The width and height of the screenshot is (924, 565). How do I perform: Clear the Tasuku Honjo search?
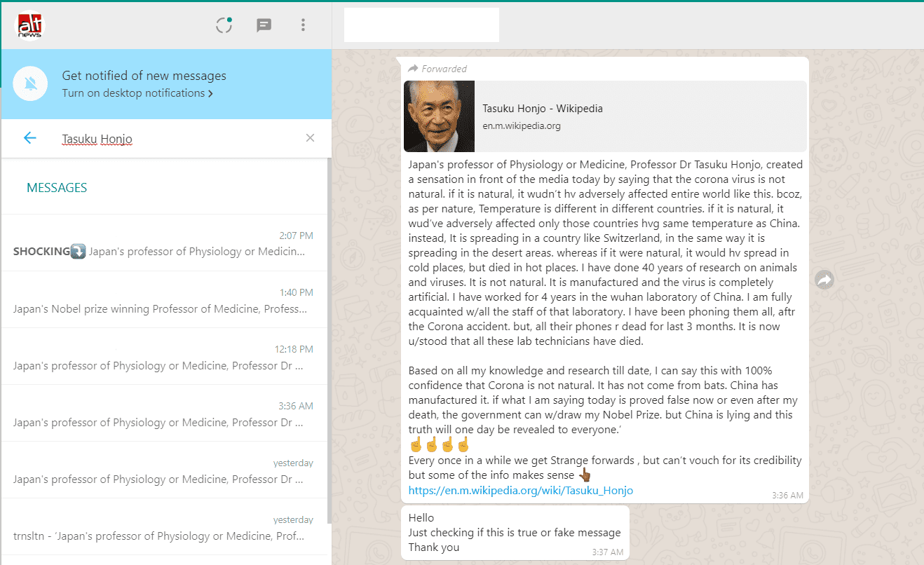pyautogui.click(x=310, y=138)
